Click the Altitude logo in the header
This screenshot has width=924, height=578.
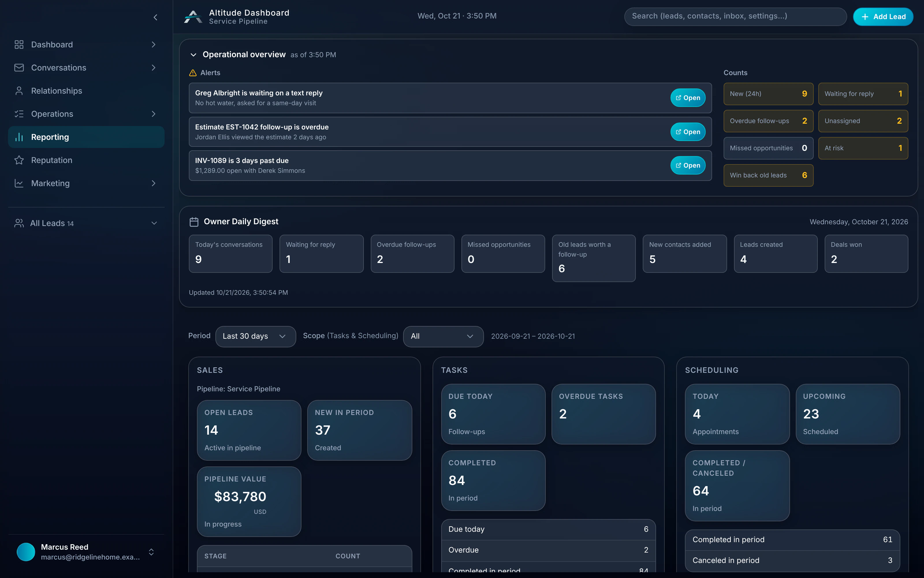click(x=193, y=17)
